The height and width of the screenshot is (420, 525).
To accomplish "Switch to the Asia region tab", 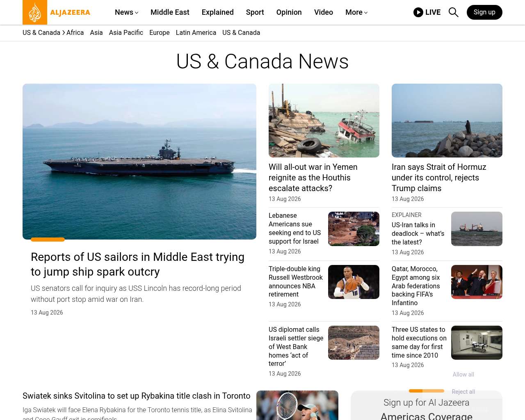I will click(96, 33).
